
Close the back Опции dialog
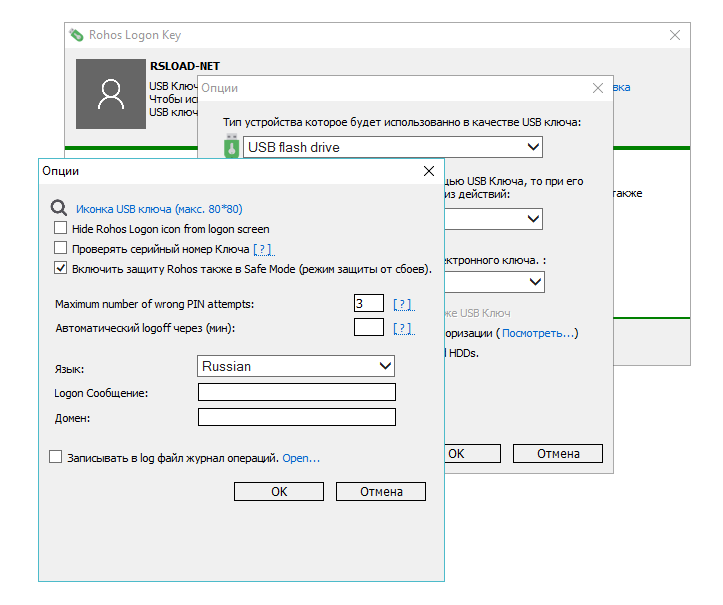point(598,88)
